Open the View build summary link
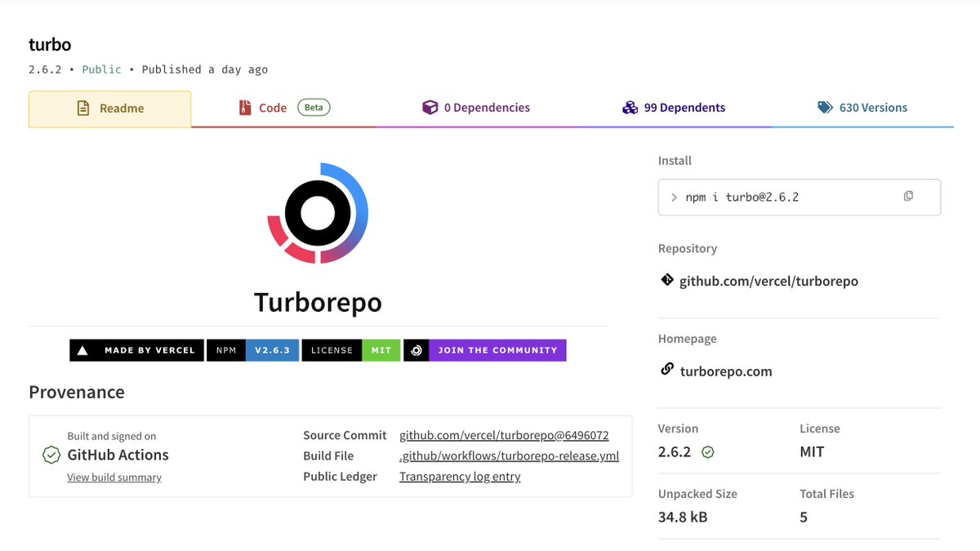980x551 pixels. pyautogui.click(x=114, y=478)
